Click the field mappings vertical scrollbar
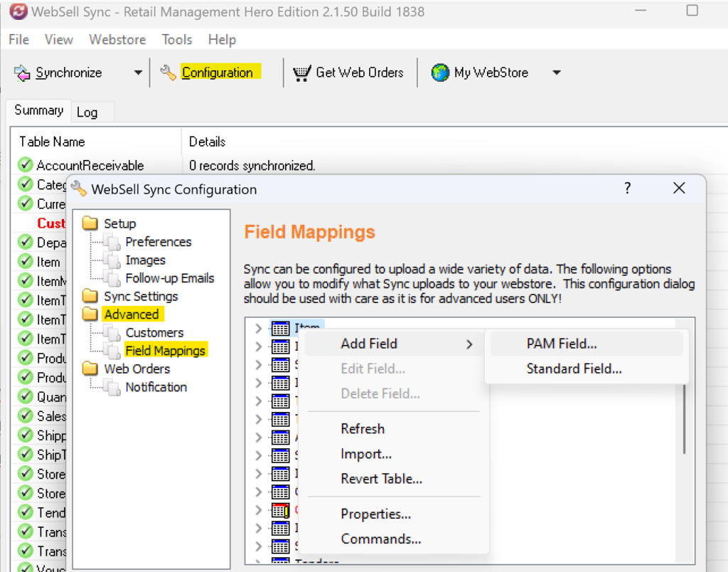728x572 pixels. click(x=685, y=418)
